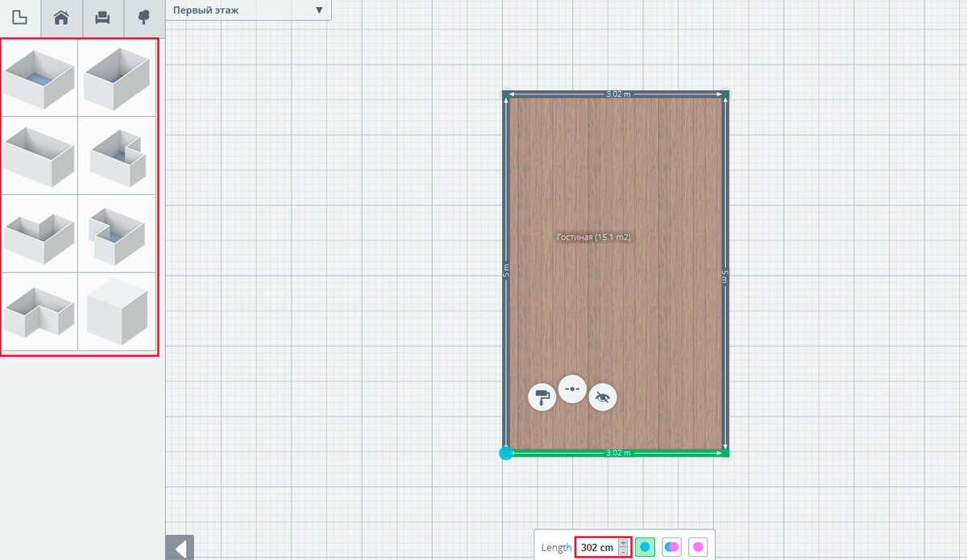Screen dimensions: 967x560
Task: Open the furniture sofa tab
Action: [102, 18]
